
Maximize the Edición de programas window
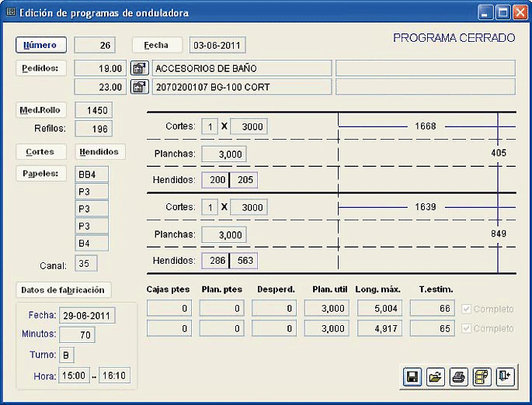click(x=502, y=13)
